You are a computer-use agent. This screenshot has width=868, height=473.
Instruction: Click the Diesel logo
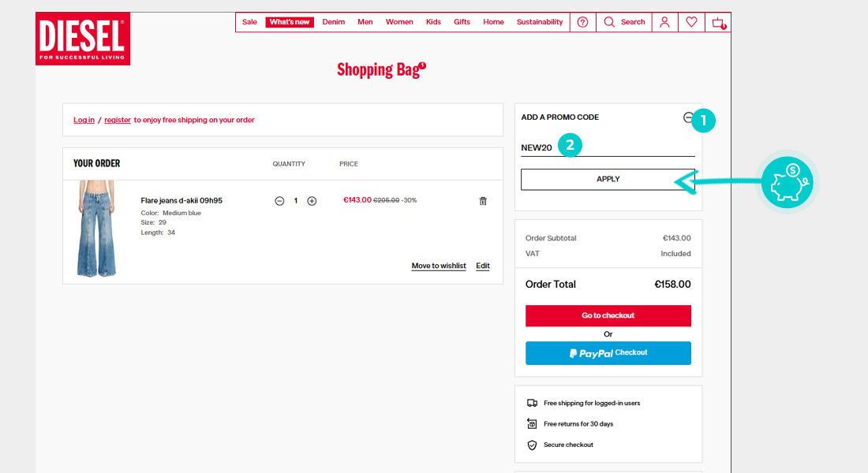click(82, 38)
